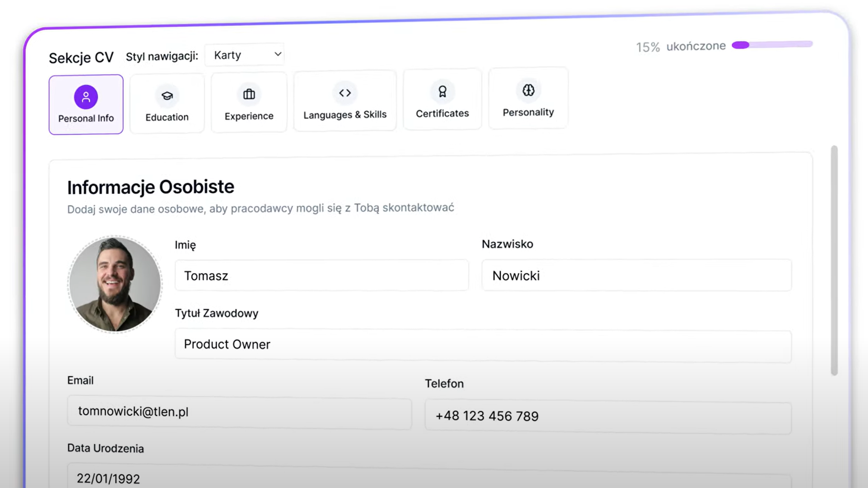The image size is (868, 488).
Task: Click the purple Personal Info person icon
Action: pyautogui.click(x=86, y=97)
